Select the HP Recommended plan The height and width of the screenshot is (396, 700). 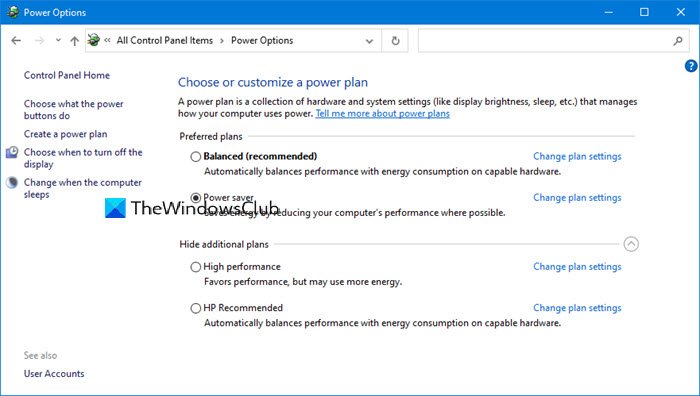click(196, 308)
